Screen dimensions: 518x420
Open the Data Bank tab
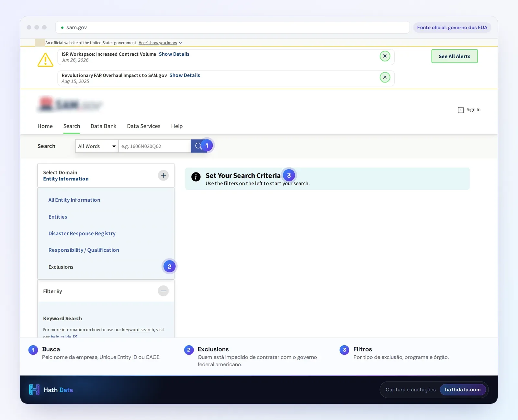pyautogui.click(x=103, y=126)
